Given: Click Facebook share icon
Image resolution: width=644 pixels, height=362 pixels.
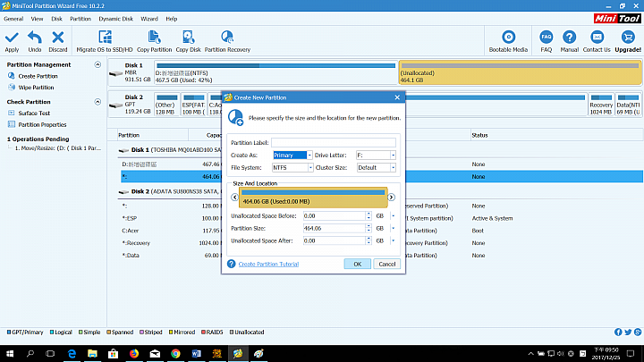Looking at the screenshot, I should click(x=618, y=332).
